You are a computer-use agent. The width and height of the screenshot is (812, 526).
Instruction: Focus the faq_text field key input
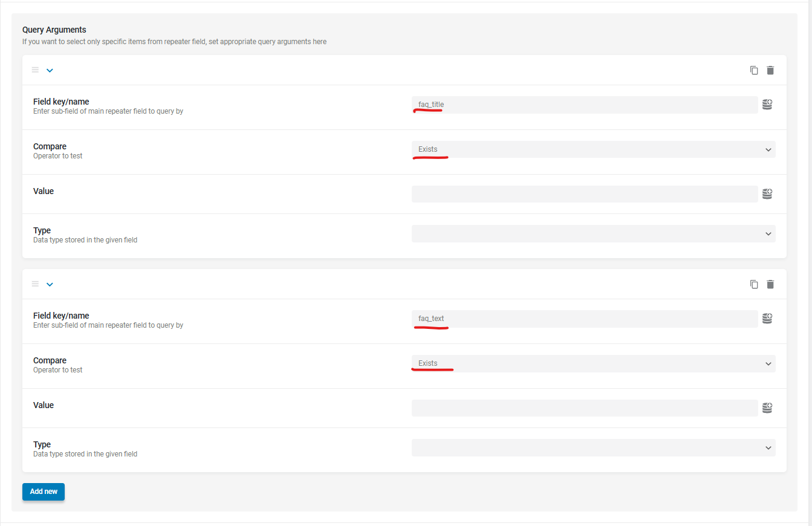pos(584,319)
